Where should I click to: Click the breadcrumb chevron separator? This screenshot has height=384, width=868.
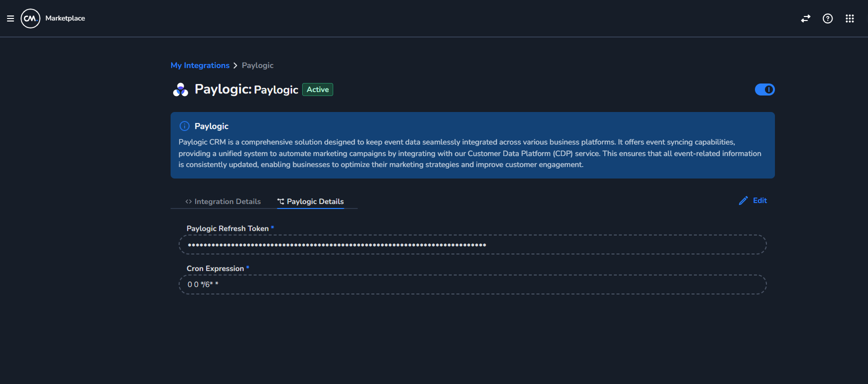pyautogui.click(x=236, y=65)
